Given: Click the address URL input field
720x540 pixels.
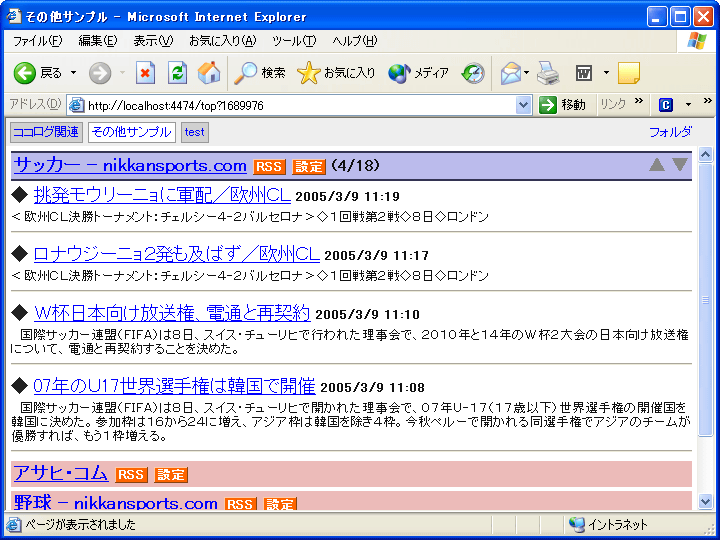Looking at the screenshot, I should click(299, 106).
